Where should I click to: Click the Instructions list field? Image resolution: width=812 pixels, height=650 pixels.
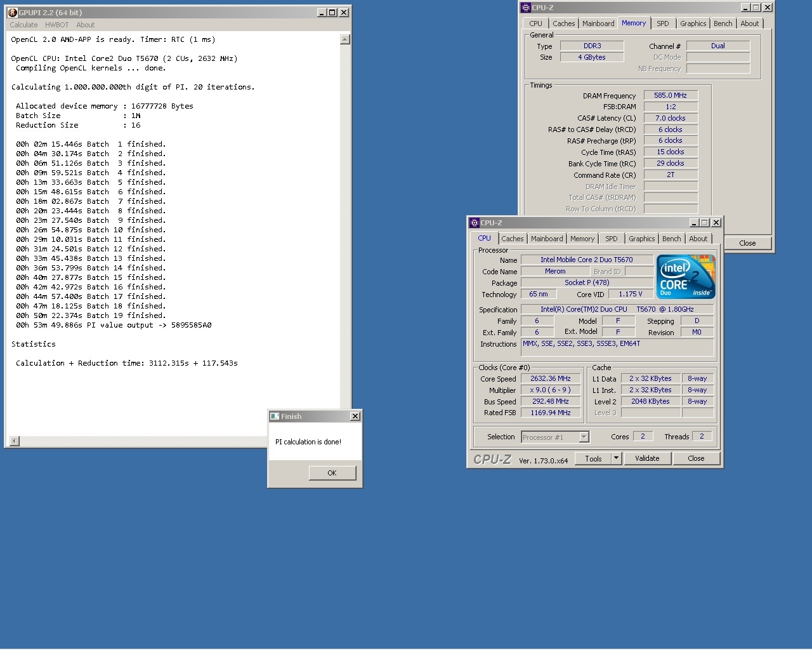[x=617, y=347]
